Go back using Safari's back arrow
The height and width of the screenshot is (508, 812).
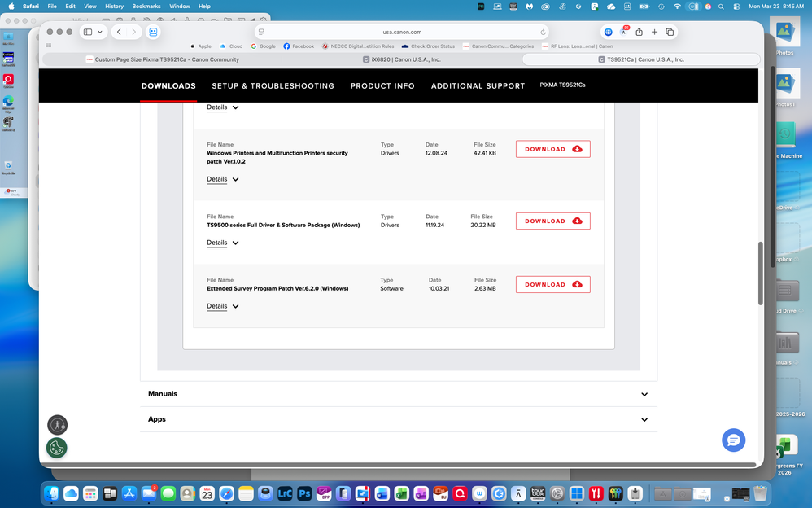coord(119,32)
